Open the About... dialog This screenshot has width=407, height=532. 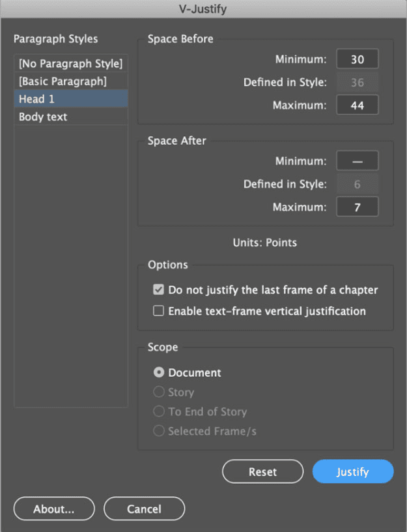coord(54,509)
